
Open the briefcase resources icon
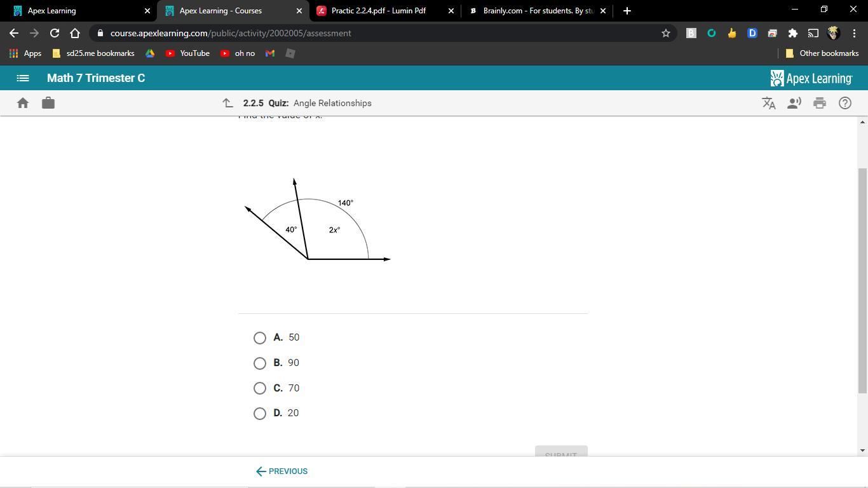tap(48, 103)
